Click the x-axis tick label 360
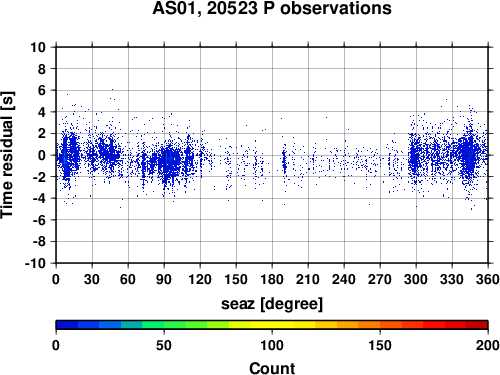Viewport: 500px width, 375px height. point(487,279)
